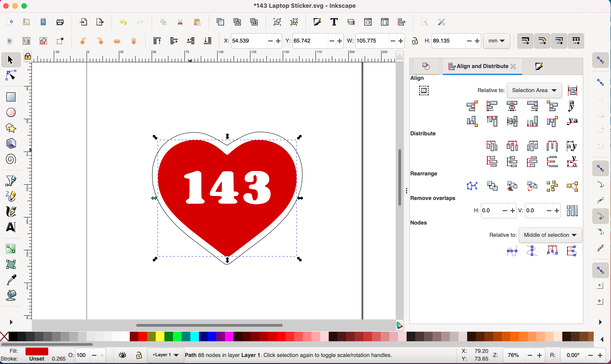This screenshot has width=611, height=364.
Task: Open the mm units dropdown
Action: [x=496, y=41]
